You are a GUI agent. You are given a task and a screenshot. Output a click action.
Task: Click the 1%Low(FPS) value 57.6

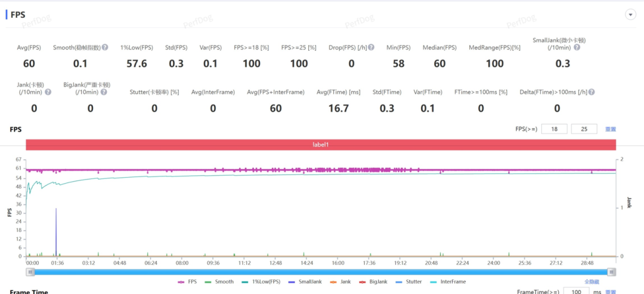[x=137, y=64]
